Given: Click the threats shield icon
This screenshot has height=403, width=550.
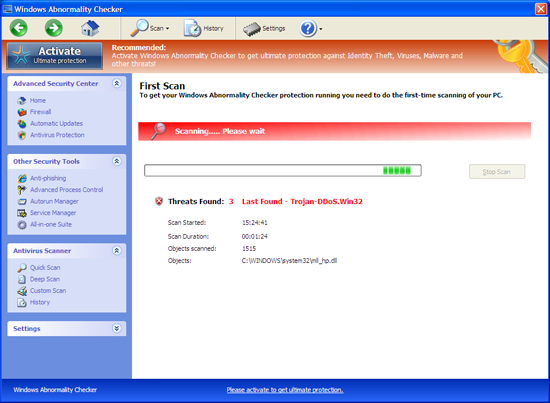Looking at the screenshot, I should point(159,201).
